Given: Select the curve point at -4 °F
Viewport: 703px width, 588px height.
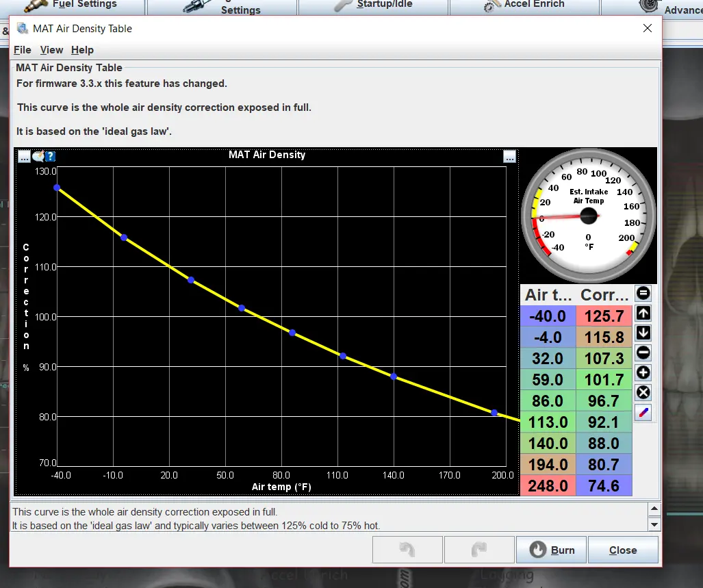Looking at the screenshot, I should [x=124, y=238].
